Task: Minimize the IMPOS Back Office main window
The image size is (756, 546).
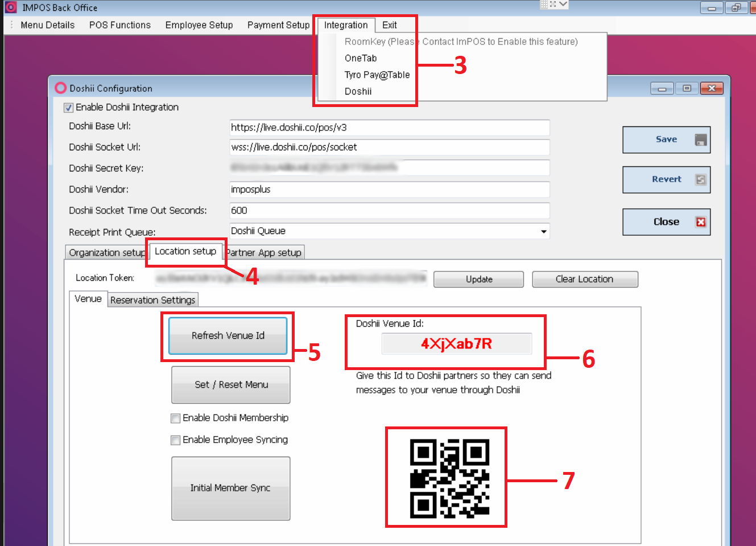Action: (712, 8)
